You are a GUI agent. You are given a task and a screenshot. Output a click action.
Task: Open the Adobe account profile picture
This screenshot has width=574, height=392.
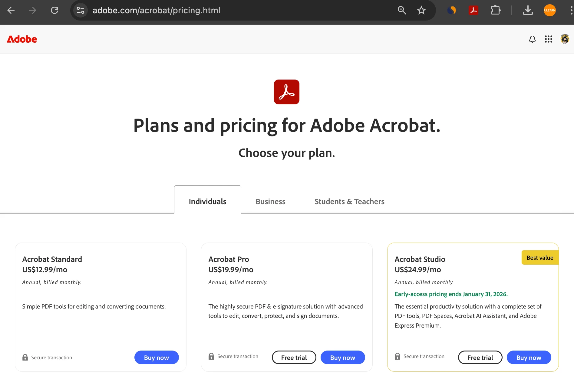point(565,39)
